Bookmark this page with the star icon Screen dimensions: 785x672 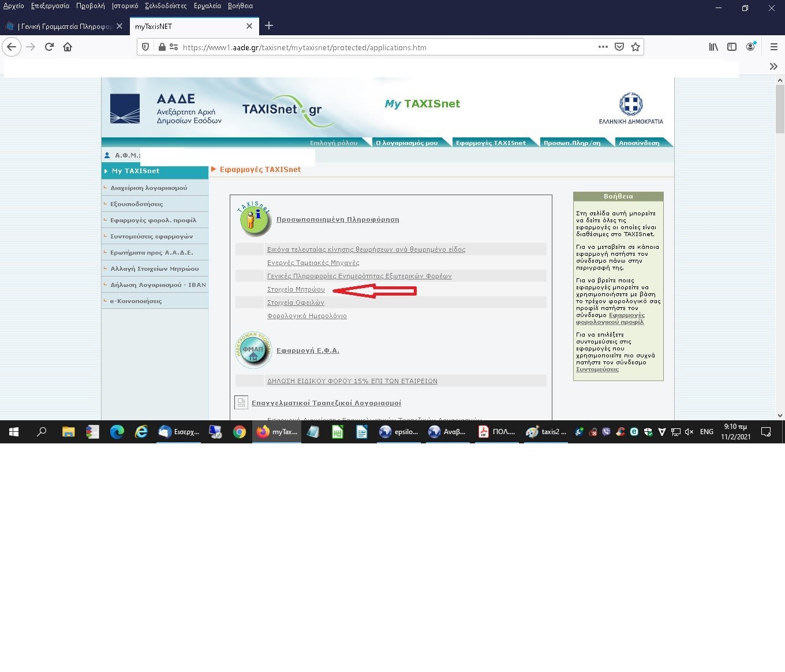[636, 47]
